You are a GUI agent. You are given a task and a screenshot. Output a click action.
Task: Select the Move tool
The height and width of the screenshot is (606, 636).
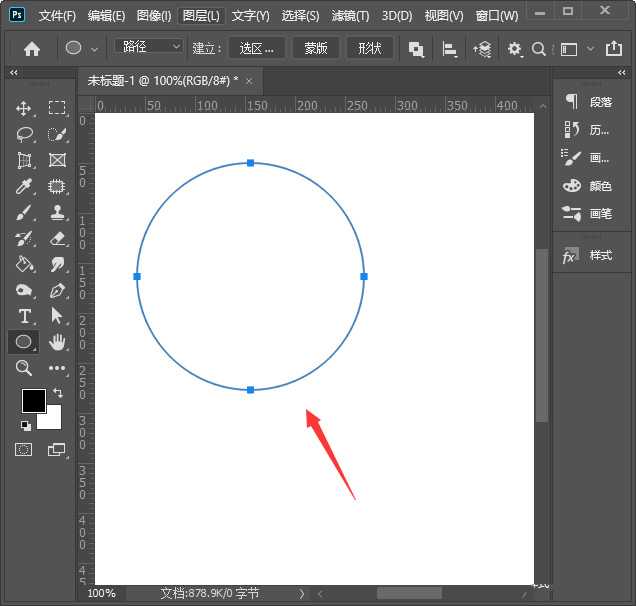[25, 108]
